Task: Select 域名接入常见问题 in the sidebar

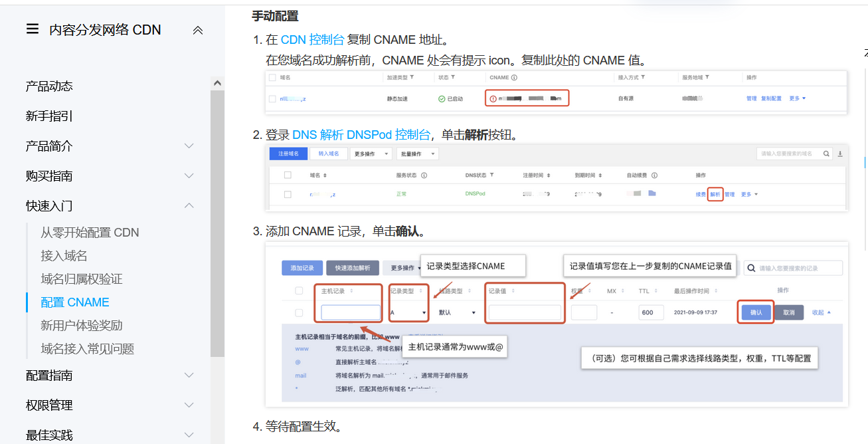Action: (88, 349)
